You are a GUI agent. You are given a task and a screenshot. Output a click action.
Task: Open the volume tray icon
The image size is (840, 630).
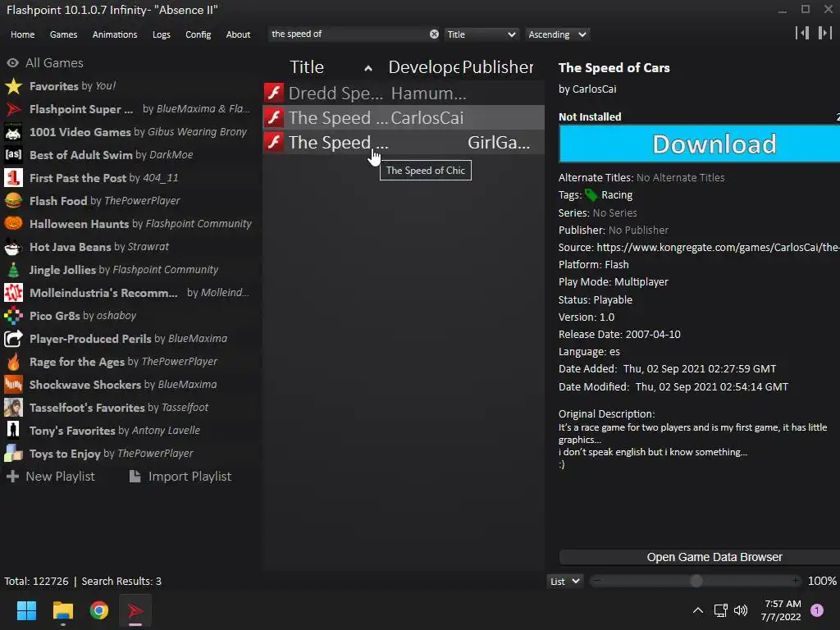(741, 610)
